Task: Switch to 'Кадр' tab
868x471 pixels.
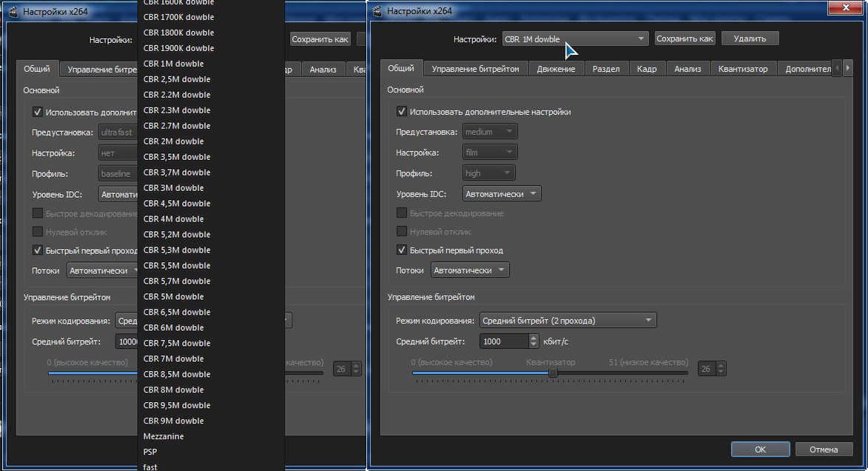Action: pos(647,69)
